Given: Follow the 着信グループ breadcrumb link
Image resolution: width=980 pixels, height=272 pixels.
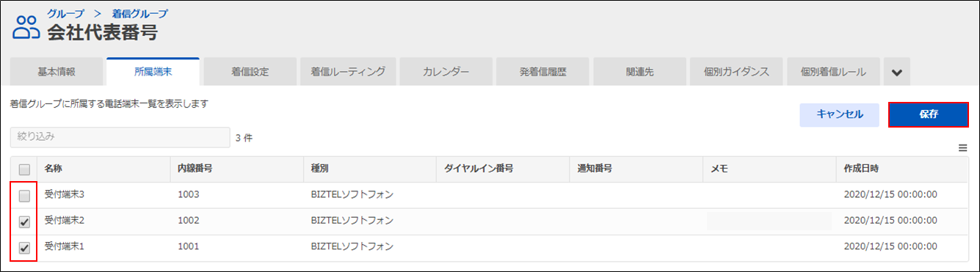Looking at the screenshot, I should pos(140,13).
